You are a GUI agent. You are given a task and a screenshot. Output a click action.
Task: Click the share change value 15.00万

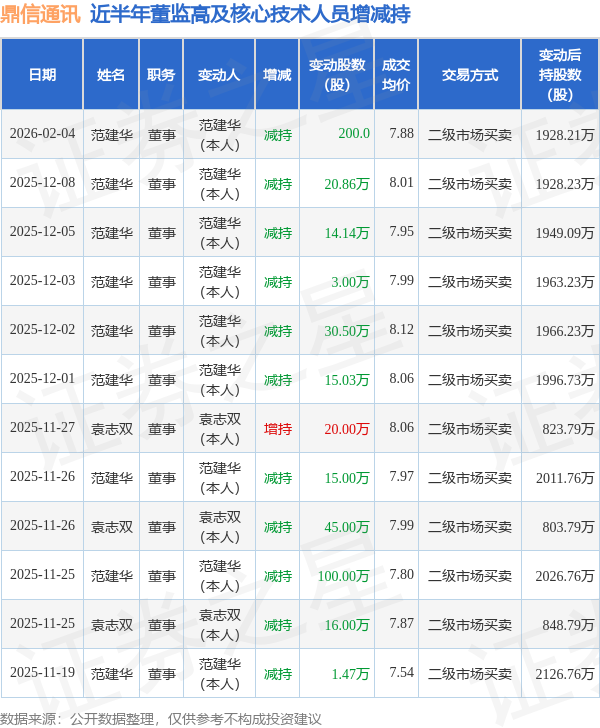(x=347, y=478)
